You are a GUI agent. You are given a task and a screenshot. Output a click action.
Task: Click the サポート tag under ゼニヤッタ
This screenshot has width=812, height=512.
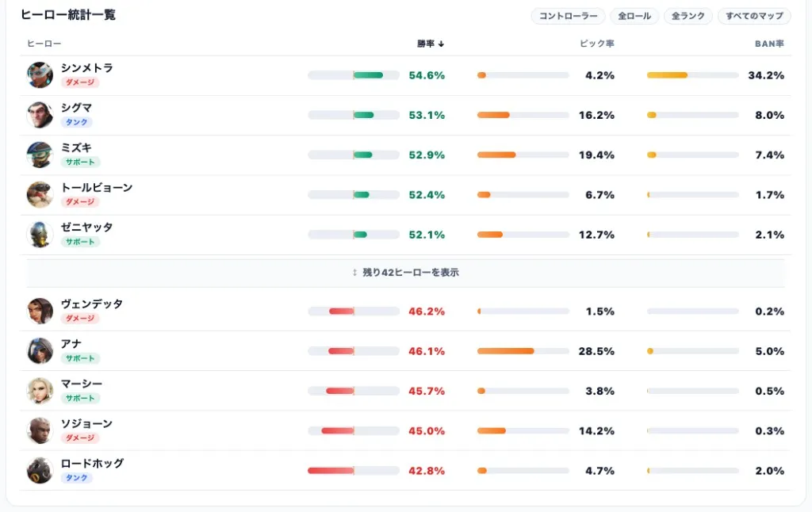pyautogui.click(x=80, y=242)
